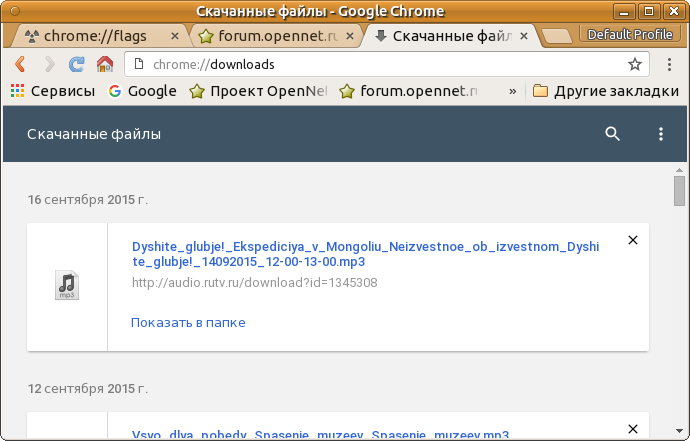Remove the Dyshite_glubje mp3 download entry

point(632,240)
